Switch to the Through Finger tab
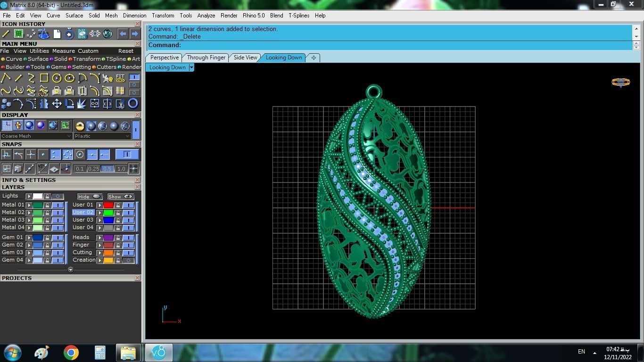The image size is (644, 362). coord(206,58)
